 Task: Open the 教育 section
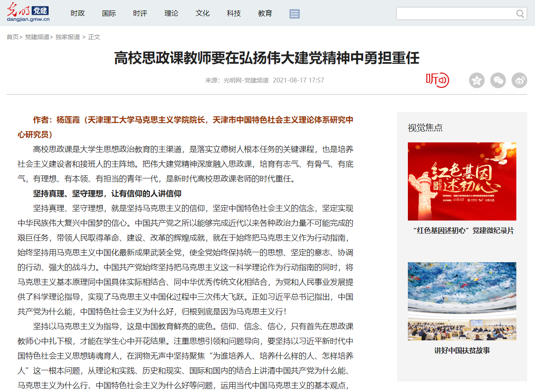coord(265,13)
